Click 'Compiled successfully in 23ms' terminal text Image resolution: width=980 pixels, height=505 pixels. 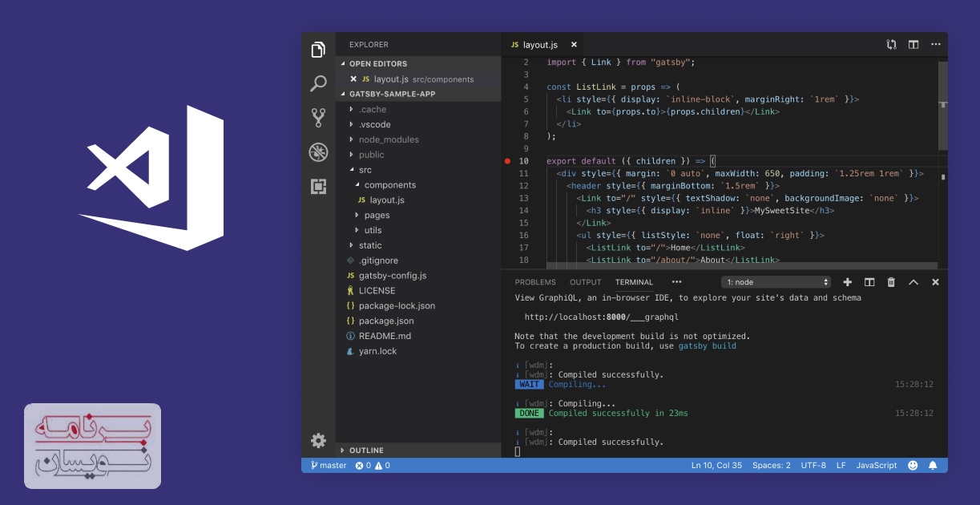tap(618, 414)
